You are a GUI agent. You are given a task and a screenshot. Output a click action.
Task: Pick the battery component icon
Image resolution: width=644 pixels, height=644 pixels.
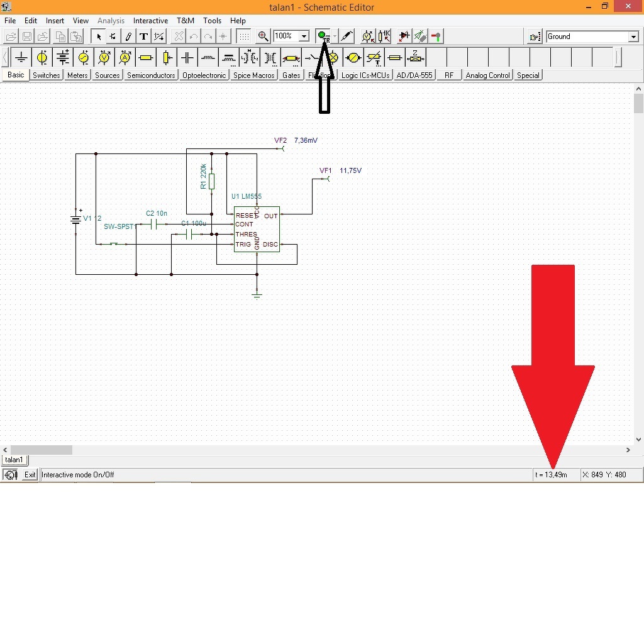[63, 57]
